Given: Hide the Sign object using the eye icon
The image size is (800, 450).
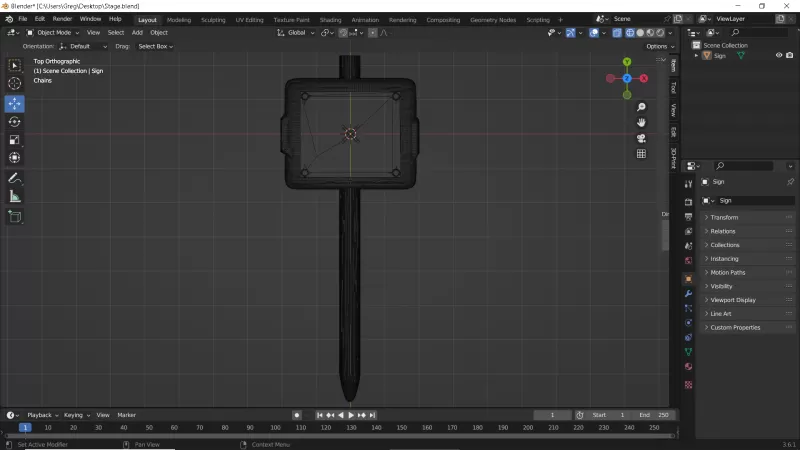Looking at the screenshot, I should tap(779, 56).
